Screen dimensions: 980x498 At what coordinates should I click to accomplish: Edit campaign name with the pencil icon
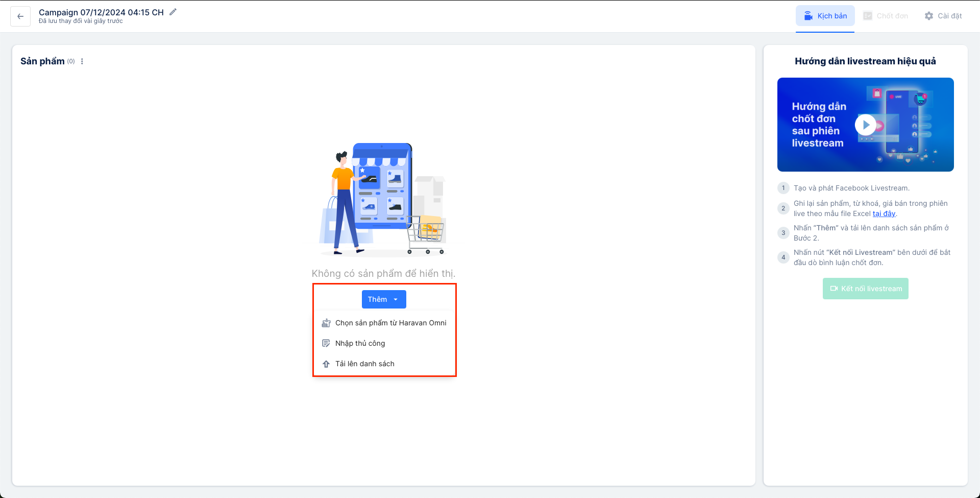(x=173, y=12)
